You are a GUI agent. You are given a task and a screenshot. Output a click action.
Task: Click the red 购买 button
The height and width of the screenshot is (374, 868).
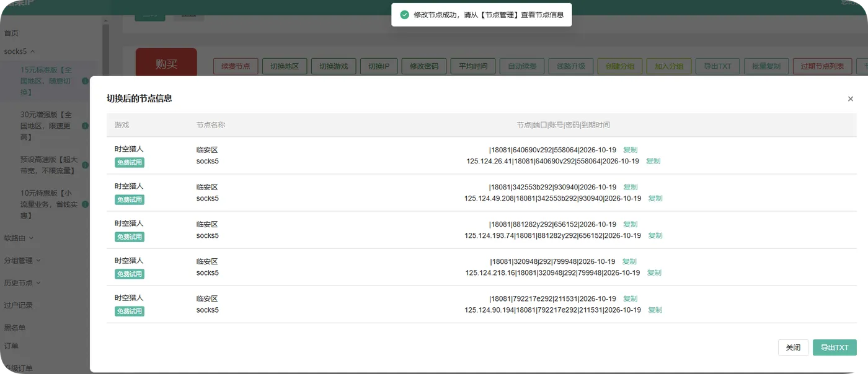(x=166, y=63)
